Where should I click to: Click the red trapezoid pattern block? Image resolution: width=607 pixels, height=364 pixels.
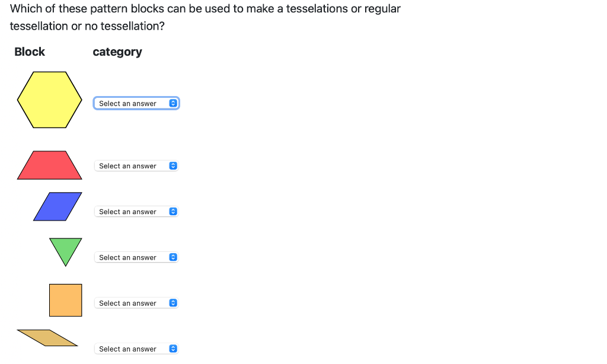49,165
